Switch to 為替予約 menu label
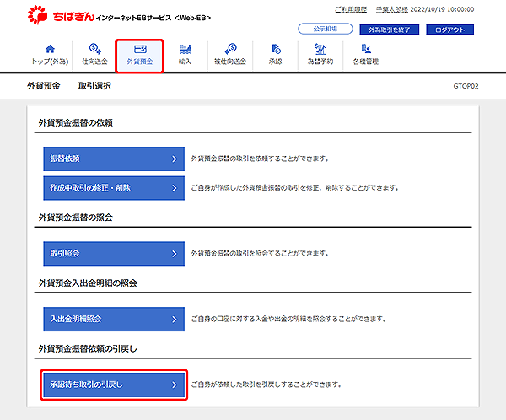 point(320,62)
